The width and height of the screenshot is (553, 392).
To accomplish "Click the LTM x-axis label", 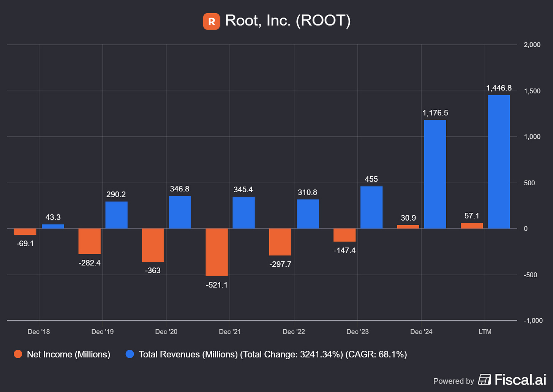I will 485,332.
